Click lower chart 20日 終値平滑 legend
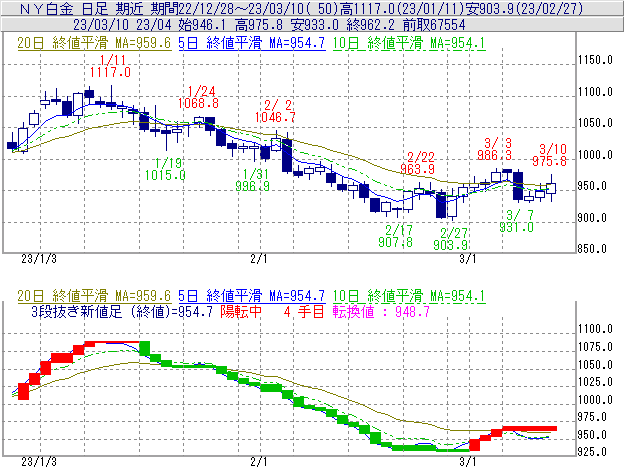Viewport: 624px width, 475px height. coord(94,296)
